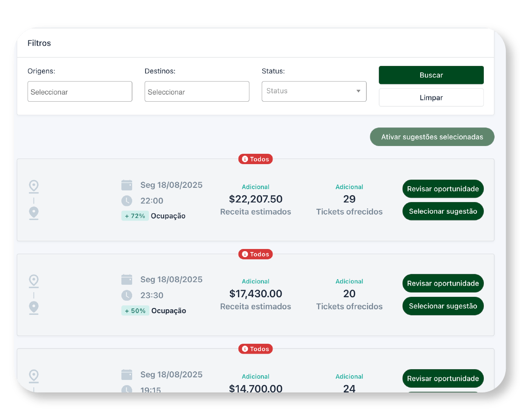Click the destination pin icon on 23:30 card
This screenshot has height=420, width=520.
[34, 308]
